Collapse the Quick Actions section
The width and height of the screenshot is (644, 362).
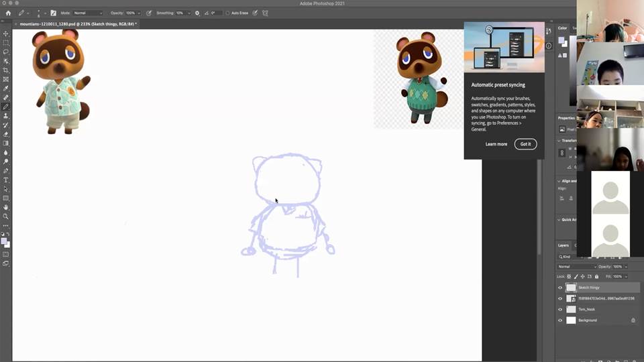point(559,220)
